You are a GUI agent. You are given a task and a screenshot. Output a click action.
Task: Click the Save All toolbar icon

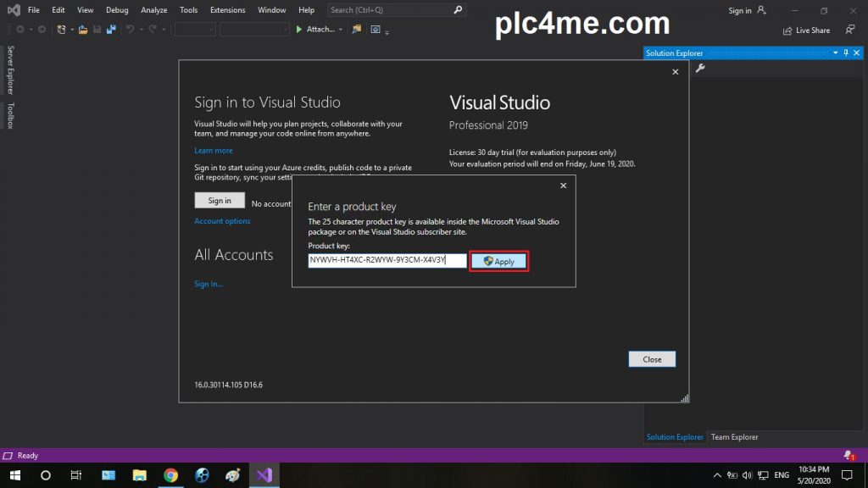click(110, 30)
